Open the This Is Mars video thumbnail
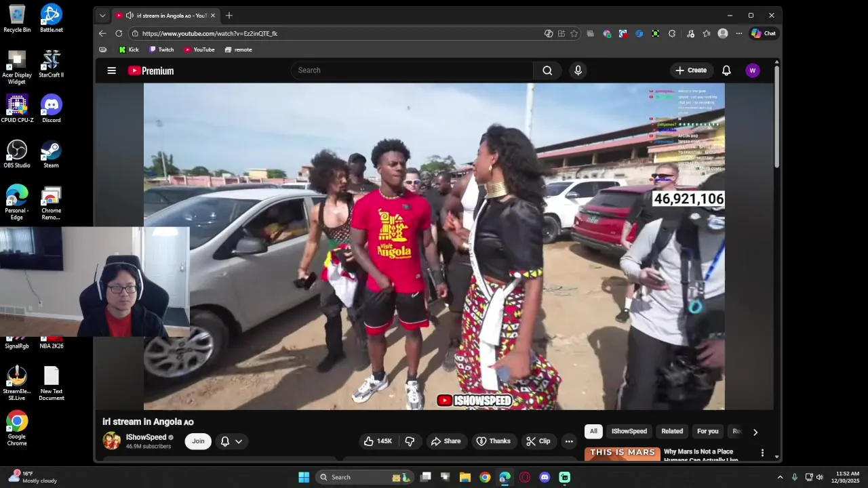 tap(622, 454)
